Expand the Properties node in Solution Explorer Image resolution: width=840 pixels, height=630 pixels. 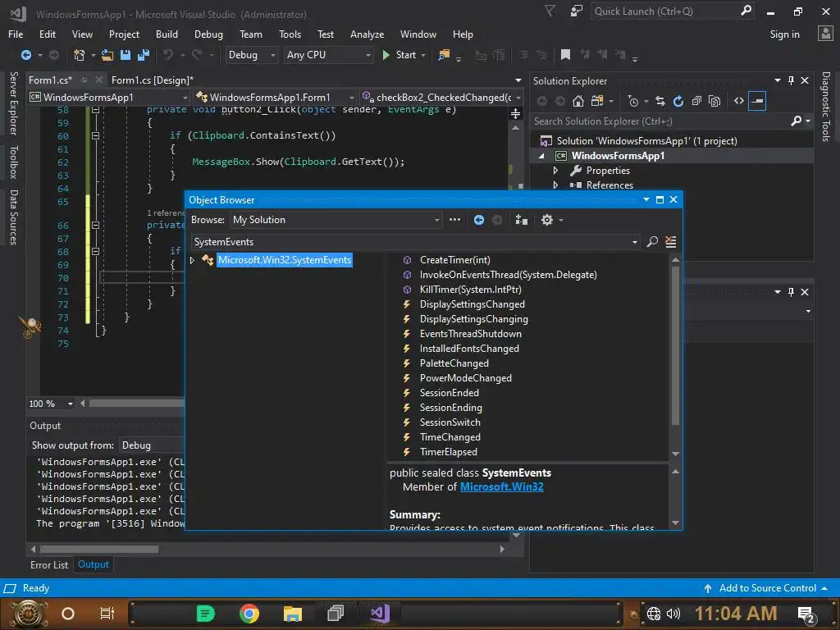(x=555, y=171)
